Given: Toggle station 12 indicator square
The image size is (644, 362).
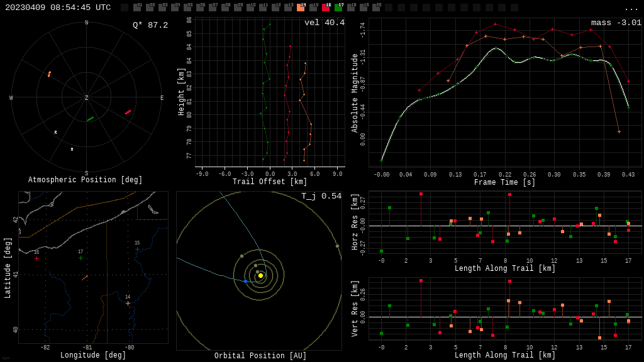Looking at the screenshot, I should [x=275, y=8].
